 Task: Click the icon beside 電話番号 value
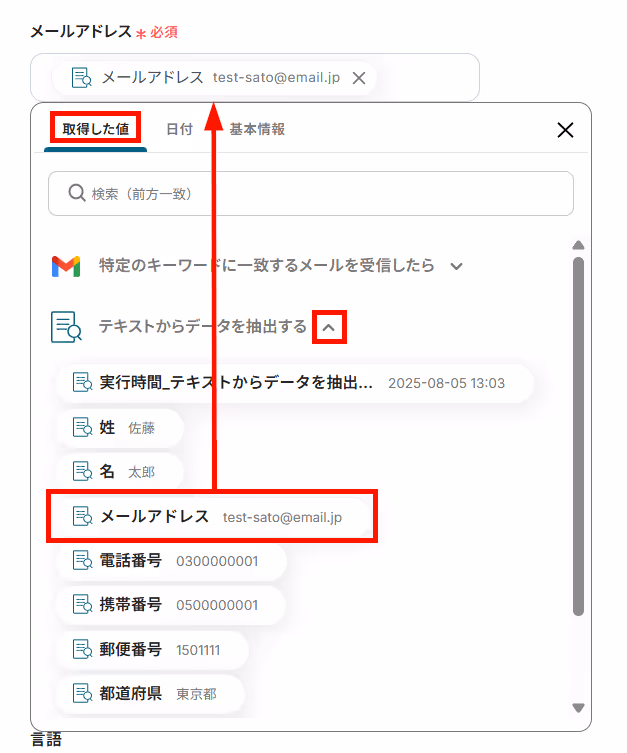[82, 560]
